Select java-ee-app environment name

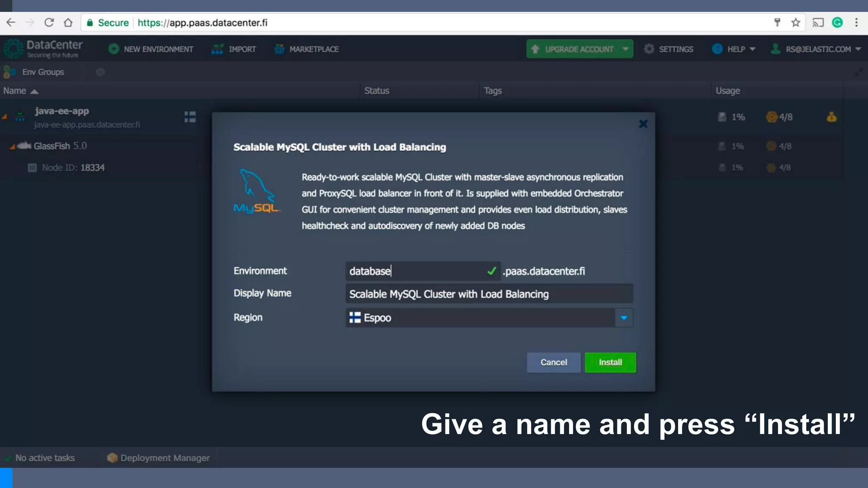[62, 111]
